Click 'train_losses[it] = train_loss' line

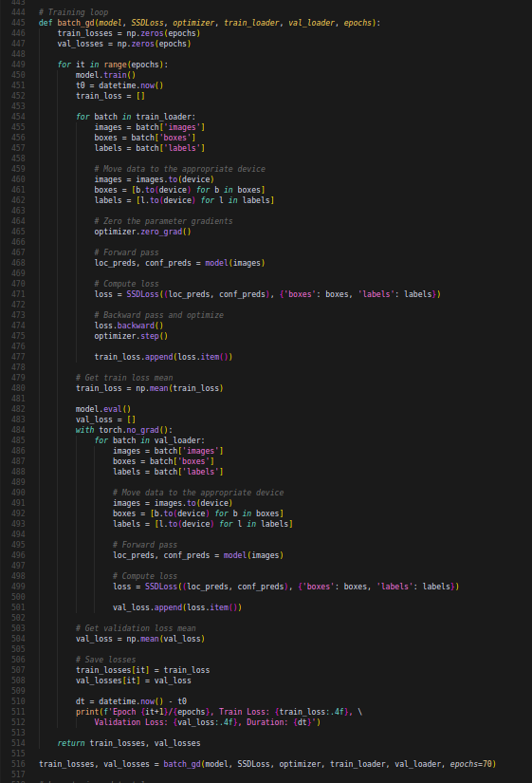click(143, 671)
